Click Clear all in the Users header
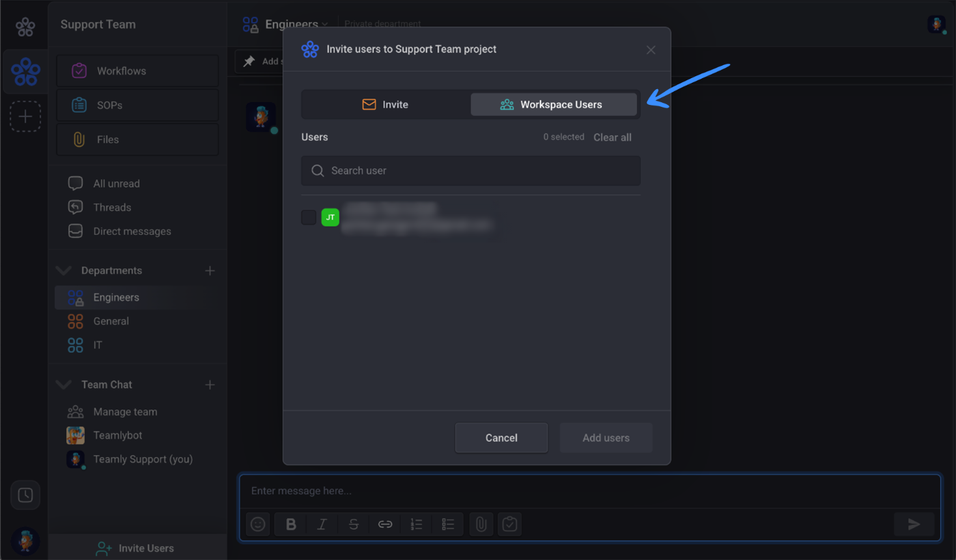This screenshot has width=956, height=560. point(612,137)
